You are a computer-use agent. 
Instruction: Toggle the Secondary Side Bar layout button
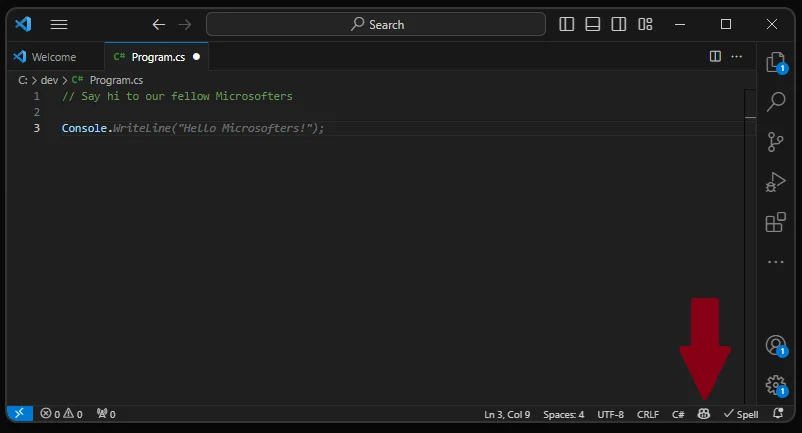click(x=619, y=24)
